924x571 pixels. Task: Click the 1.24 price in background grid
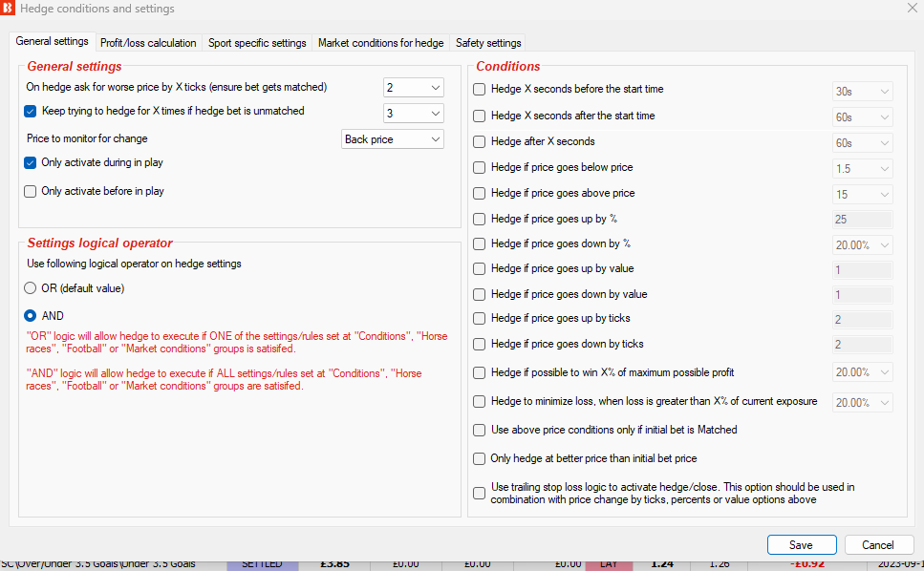(662, 564)
